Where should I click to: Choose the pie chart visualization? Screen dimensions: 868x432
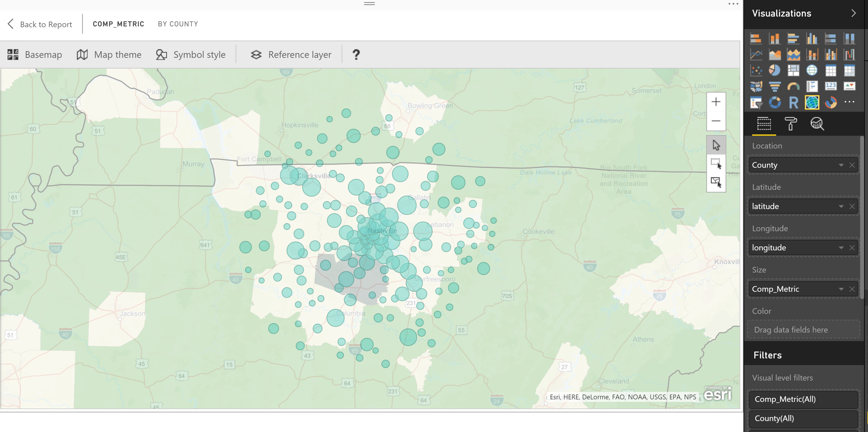pos(774,70)
